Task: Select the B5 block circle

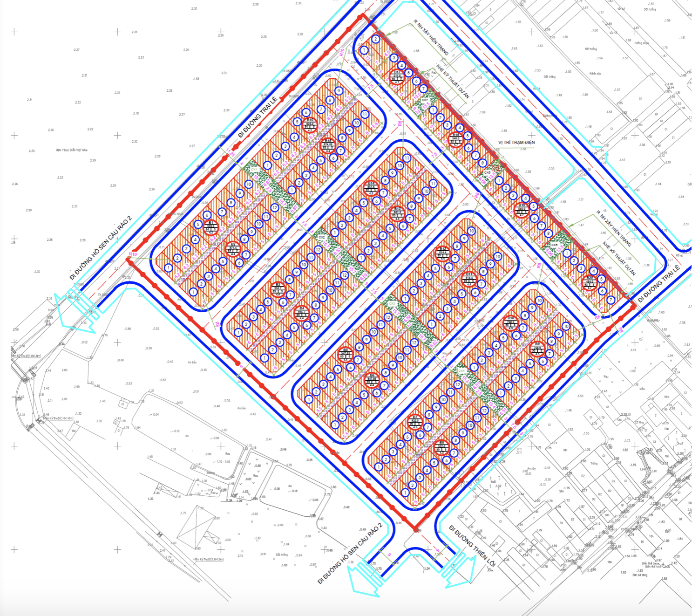Action: 345,353
